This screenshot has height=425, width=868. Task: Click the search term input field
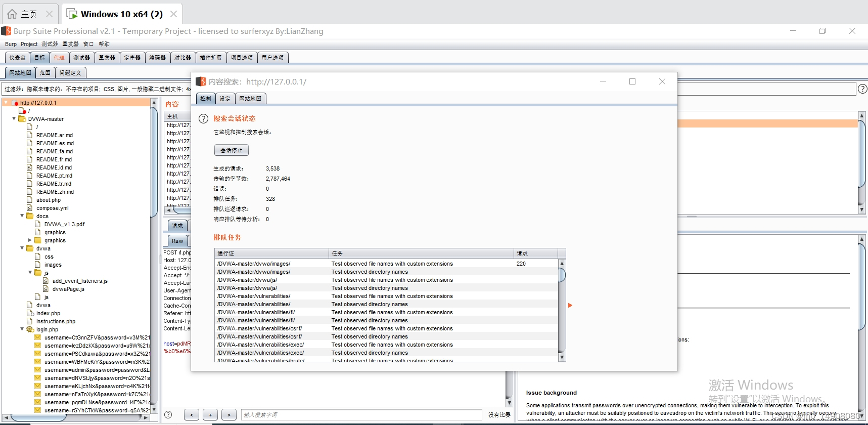pyautogui.click(x=361, y=415)
